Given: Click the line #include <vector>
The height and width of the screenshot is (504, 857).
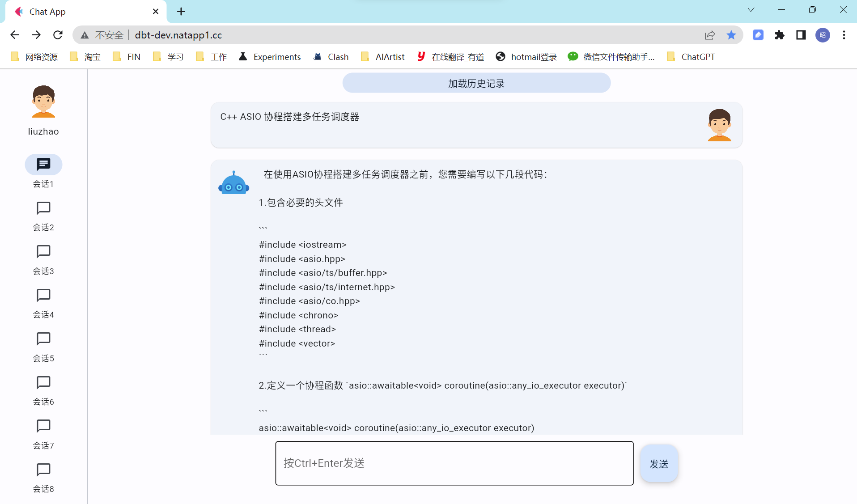Looking at the screenshot, I should [297, 343].
